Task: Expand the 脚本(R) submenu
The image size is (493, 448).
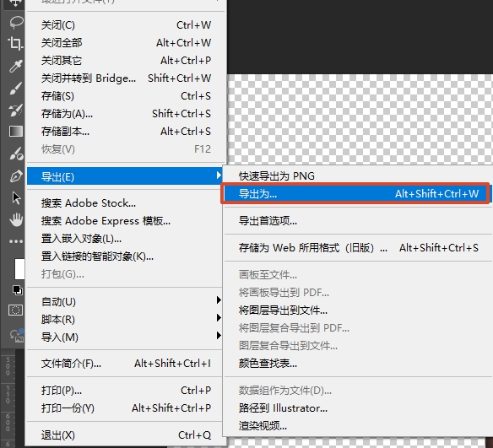Action: pyautogui.click(x=125, y=320)
